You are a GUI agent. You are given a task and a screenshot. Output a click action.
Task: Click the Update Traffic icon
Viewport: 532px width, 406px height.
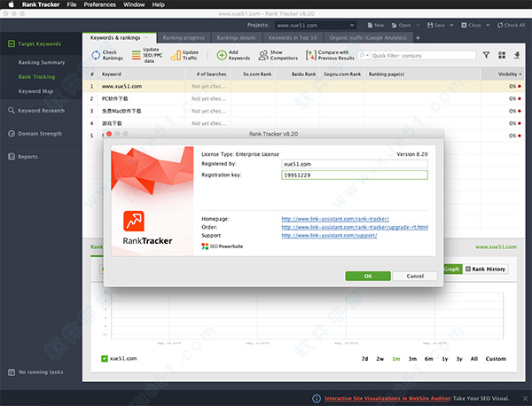pos(176,55)
